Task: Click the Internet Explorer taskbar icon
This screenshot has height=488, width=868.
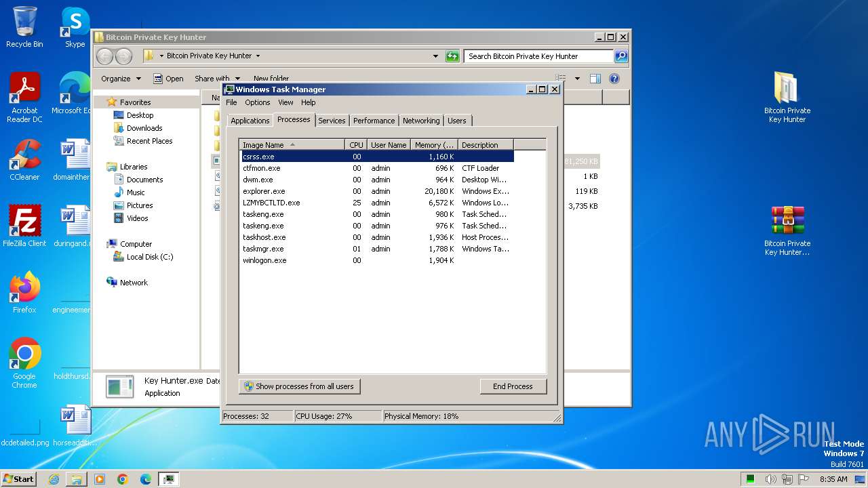Action: 54,479
